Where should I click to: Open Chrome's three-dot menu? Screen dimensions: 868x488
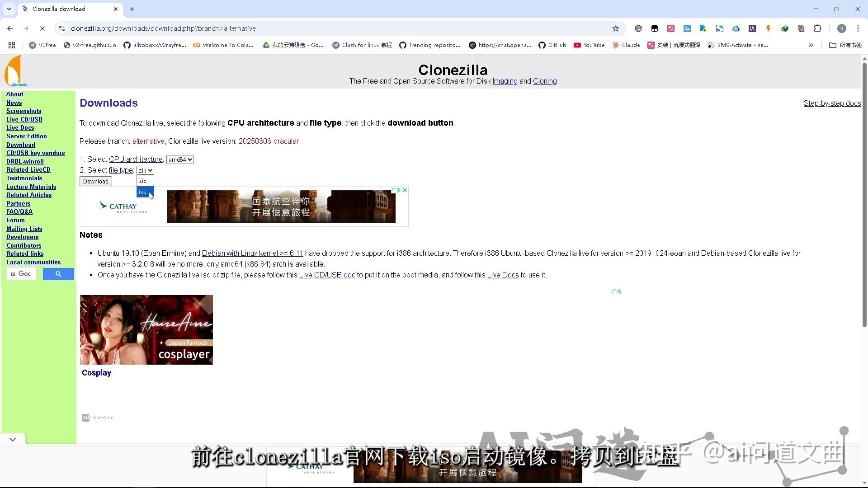tap(858, 28)
